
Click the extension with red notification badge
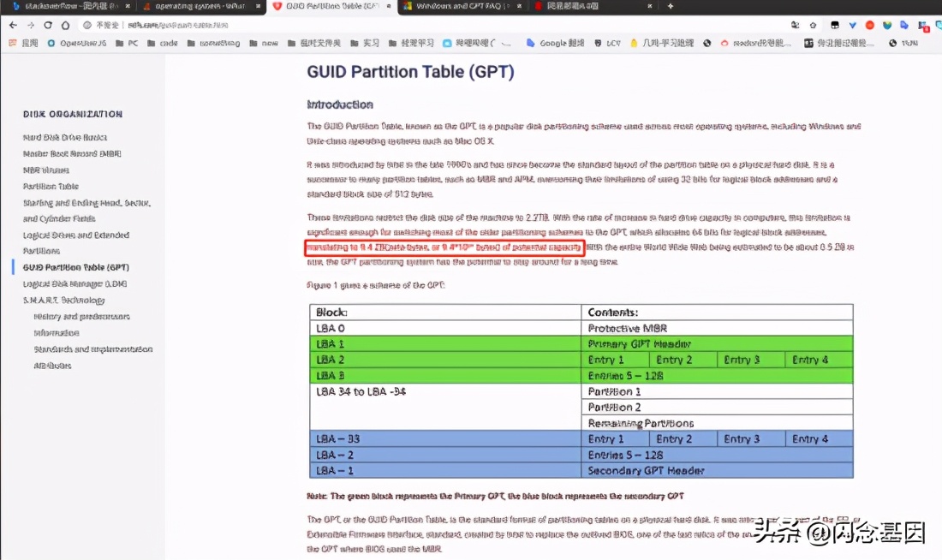[923, 26]
